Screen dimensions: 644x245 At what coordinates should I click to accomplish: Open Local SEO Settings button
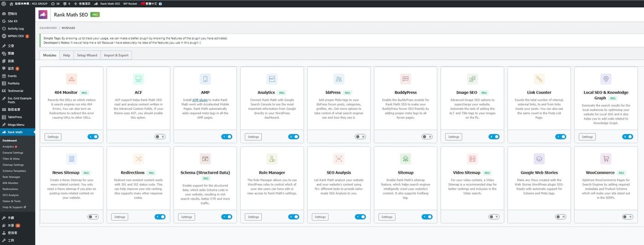(x=587, y=137)
